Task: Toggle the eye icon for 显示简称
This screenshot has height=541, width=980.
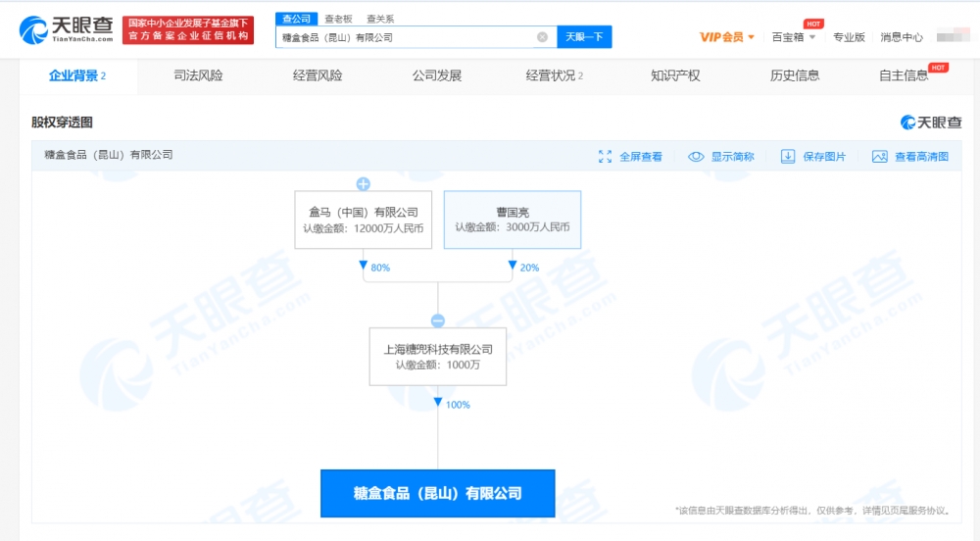Action: 696,157
